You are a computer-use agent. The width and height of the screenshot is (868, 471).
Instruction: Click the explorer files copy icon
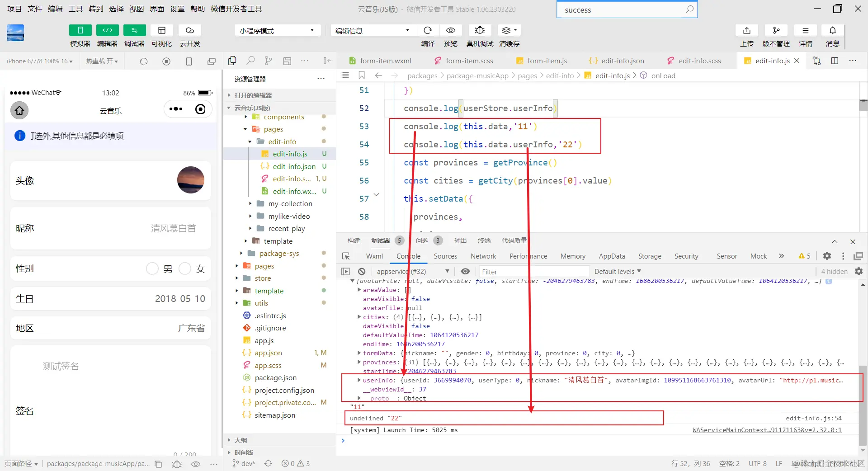click(x=232, y=61)
